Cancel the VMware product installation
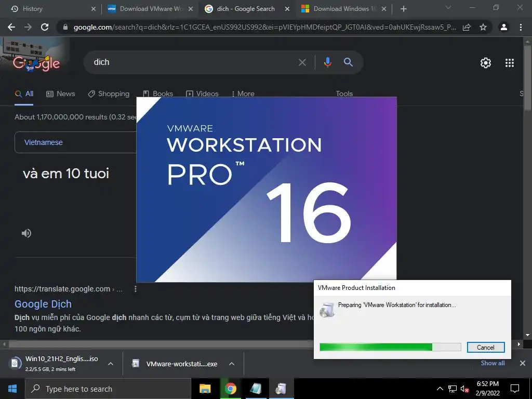This screenshot has width=532, height=399. pos(486,348)
